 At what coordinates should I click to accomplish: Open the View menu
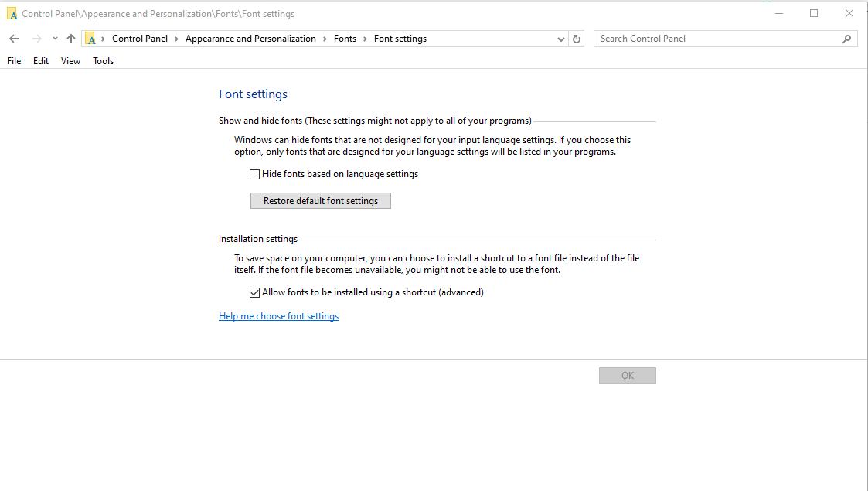pyautogui.click(x=70, y=61)
